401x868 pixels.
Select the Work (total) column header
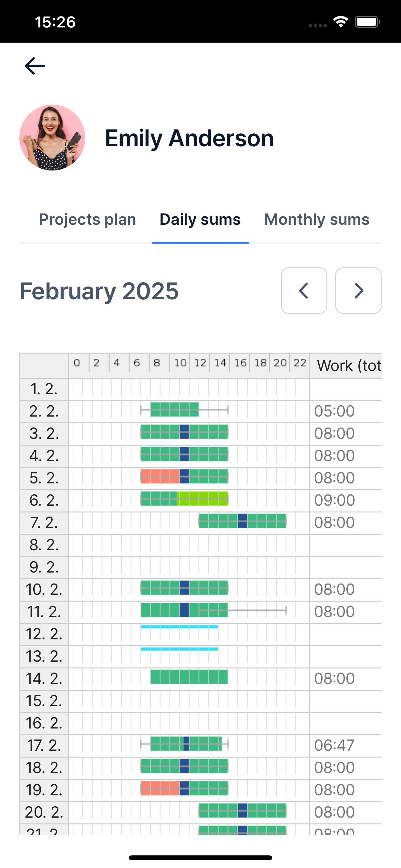point(349,366)
